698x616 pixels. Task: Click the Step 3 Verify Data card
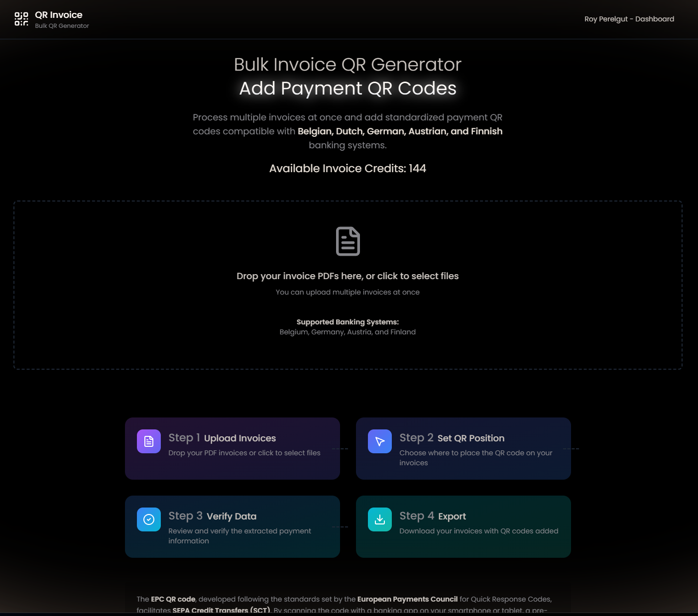(232, 526)
